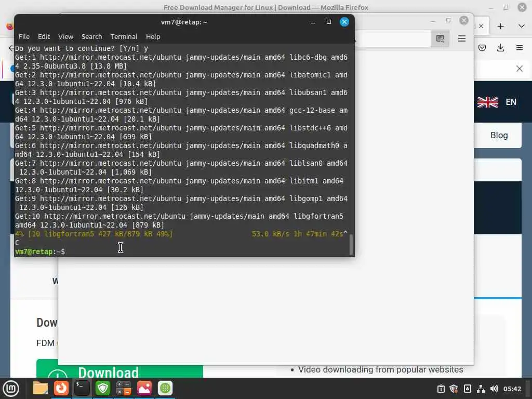Open the network connections tray icon
This screenshot has width=532, height=399.
click(x=481, y=389)
